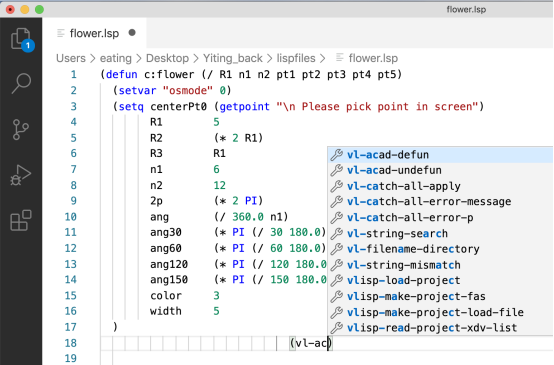Choose vl-acad-undefun from autocomplete list
The image size is (554, 365).
440,170
